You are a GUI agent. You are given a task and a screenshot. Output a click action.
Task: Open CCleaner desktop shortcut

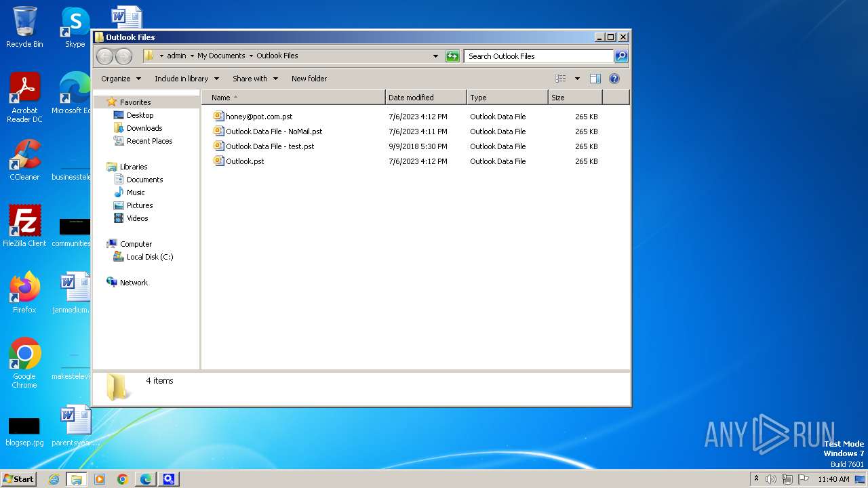(24, 160)
